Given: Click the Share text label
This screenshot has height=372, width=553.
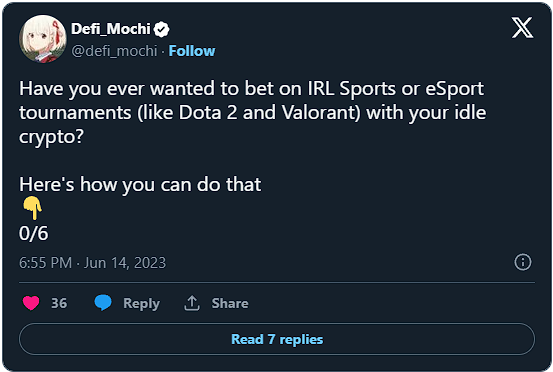Looking at the screenshot, I should pyautogui.click(x=230, y=303).
